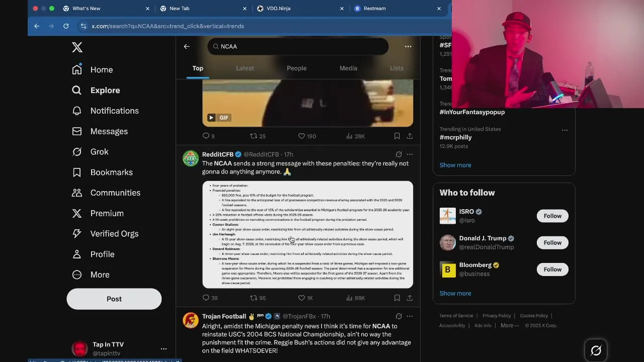Viewport: 644px width, 362px height.
Task: Open Privacy Policy link
Action: pos(497,316)
